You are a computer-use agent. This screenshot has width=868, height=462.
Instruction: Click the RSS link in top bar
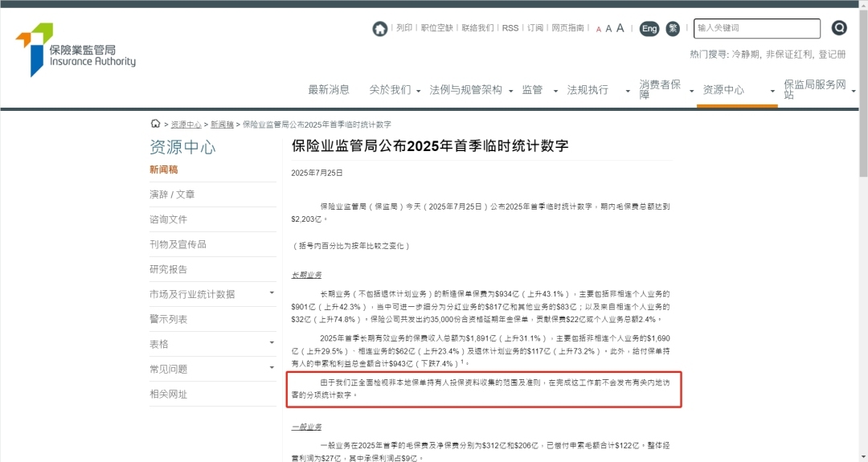(x=510, y=28)
